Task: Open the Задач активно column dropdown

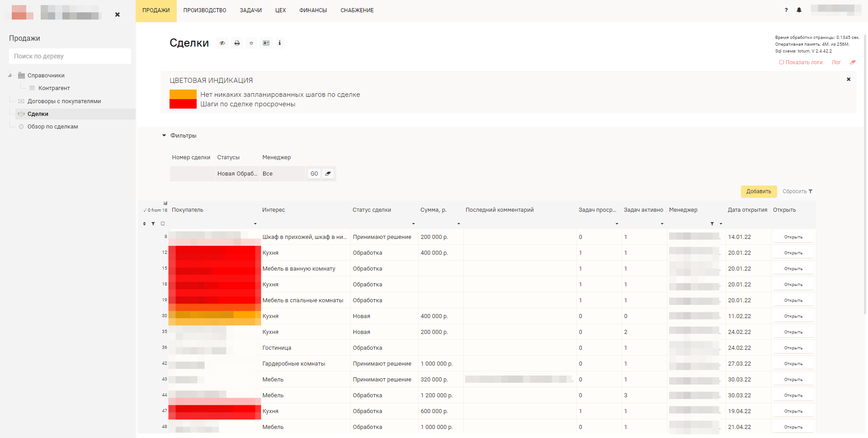Action: tap(662, 224)
